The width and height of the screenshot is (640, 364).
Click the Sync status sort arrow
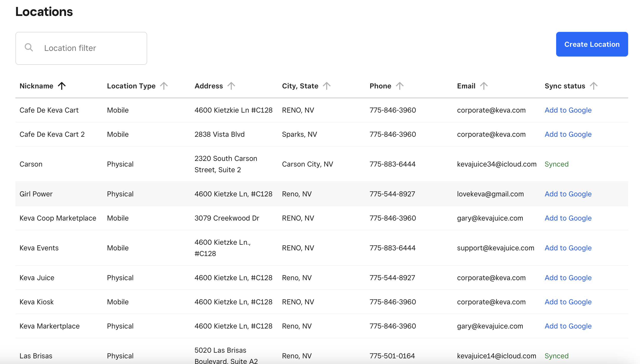point(594,86)
